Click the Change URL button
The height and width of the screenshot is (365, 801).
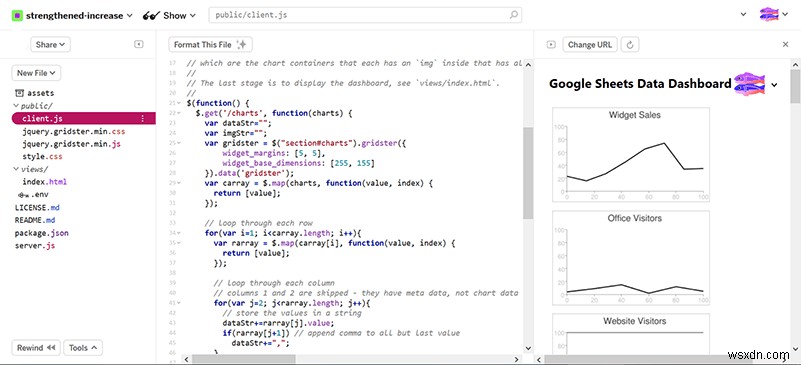[590, 44]
